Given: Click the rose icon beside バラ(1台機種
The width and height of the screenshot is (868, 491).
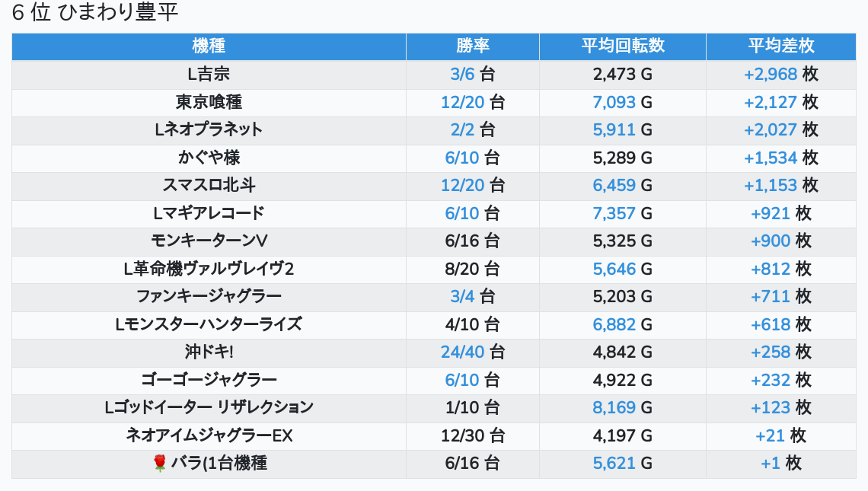Looking at the screenshot, I should [159, 463].
